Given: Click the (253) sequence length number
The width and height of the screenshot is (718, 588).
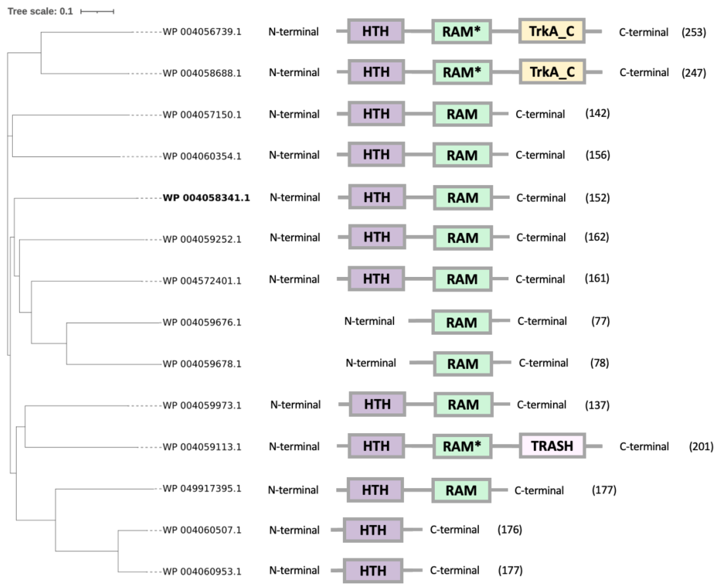Looking at the screenshot, I should [x=694, y=32].
